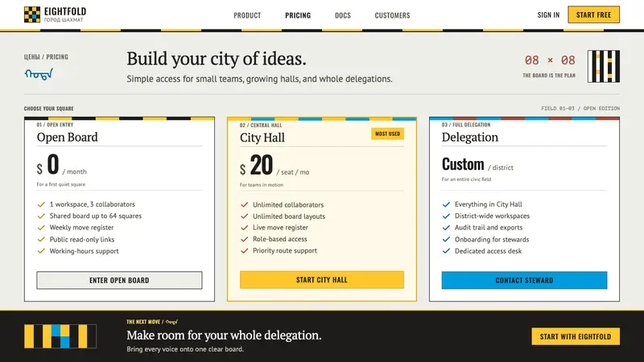Click the Sign In link
This screenshot has width=644, height=362.
pos(548,14)
